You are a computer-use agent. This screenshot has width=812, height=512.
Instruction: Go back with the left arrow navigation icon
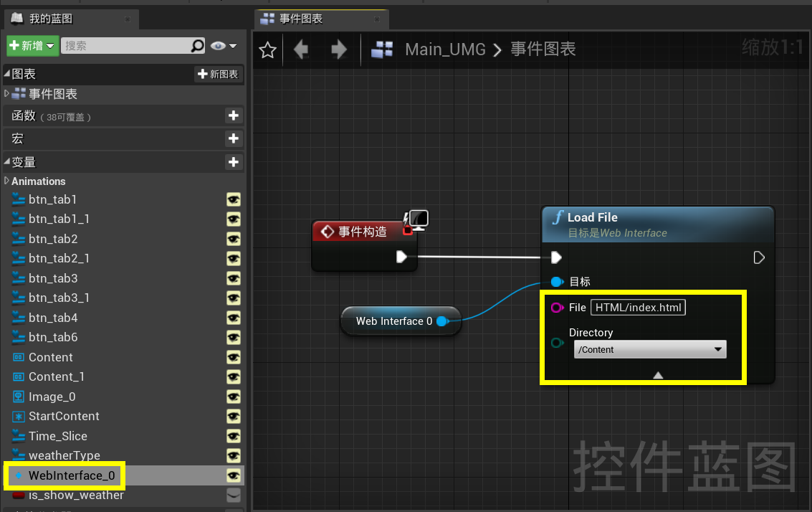[302, 49]
